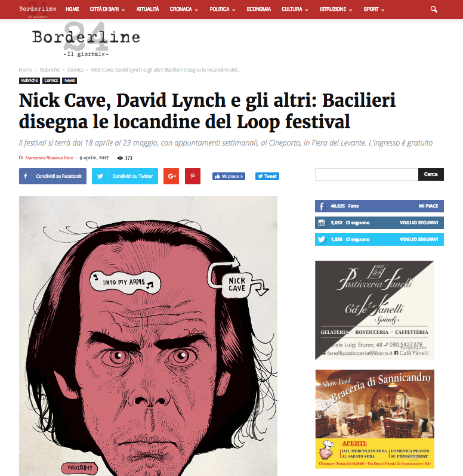This screenshot has height=476, width=463.
Task: Click the Facebook fans Mi Piace bar
Action: [379, 206]
